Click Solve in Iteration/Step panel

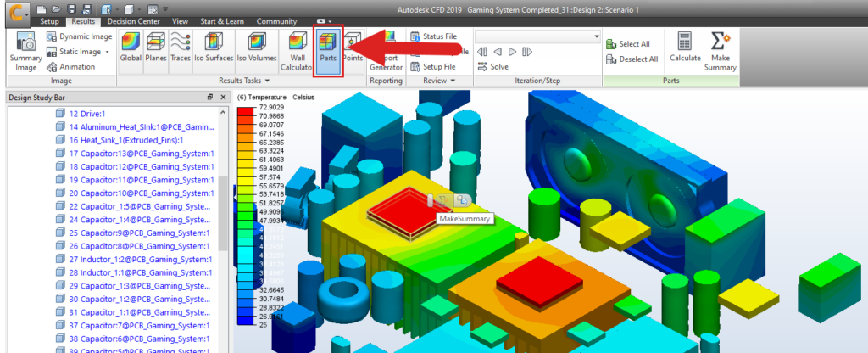(492, 66)
